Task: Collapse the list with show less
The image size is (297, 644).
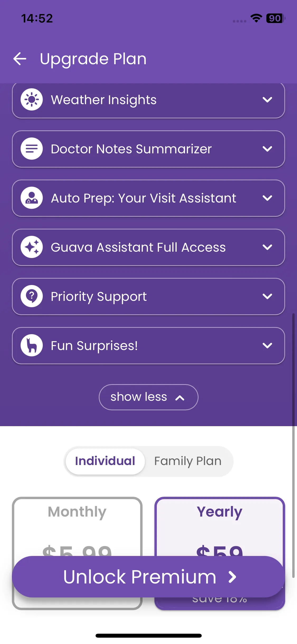Action: click(x=148, y=397)
